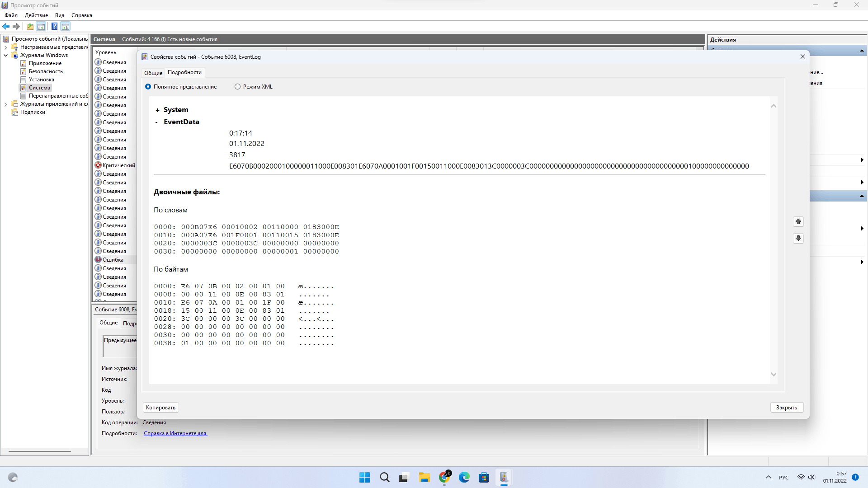The width and height of the screenshot is (868, 488).
Task: Open Microsoft Edge from taskbar
Action: point(464,477)
